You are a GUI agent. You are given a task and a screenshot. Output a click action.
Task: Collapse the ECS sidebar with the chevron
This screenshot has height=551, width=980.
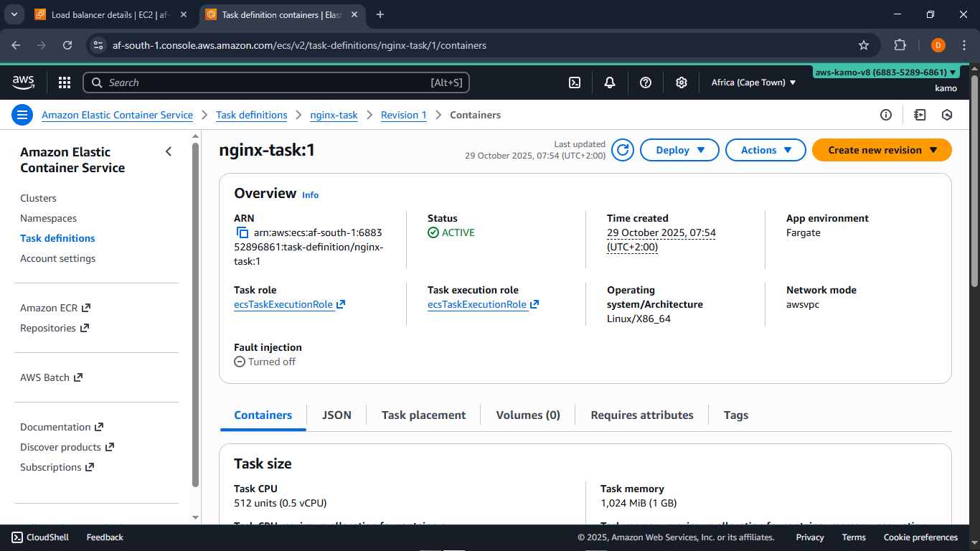(x=169, y=151)
